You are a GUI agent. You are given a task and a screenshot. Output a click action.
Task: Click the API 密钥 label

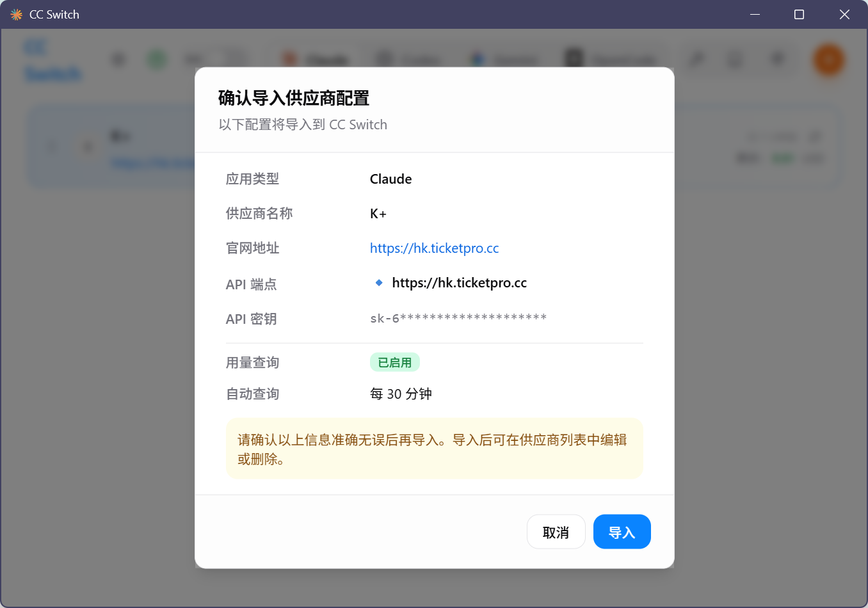251,319
